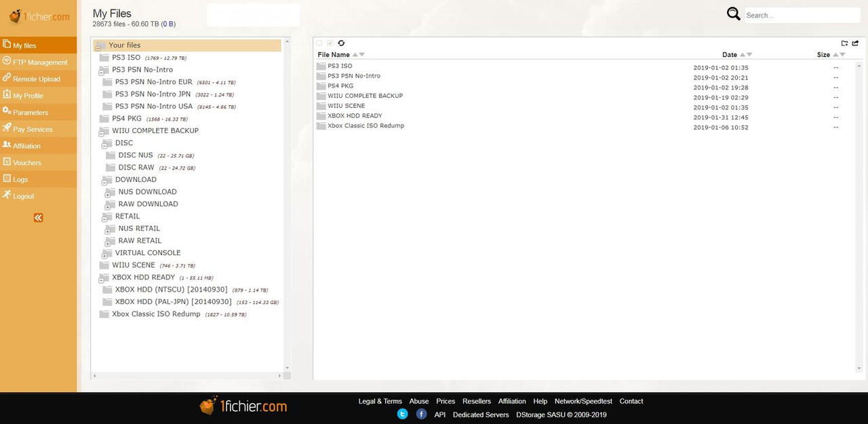Image resolution: width=868 pixels, height=424 pixels.
Task: Open the Vouchers page
Action: tap(38, 163)
